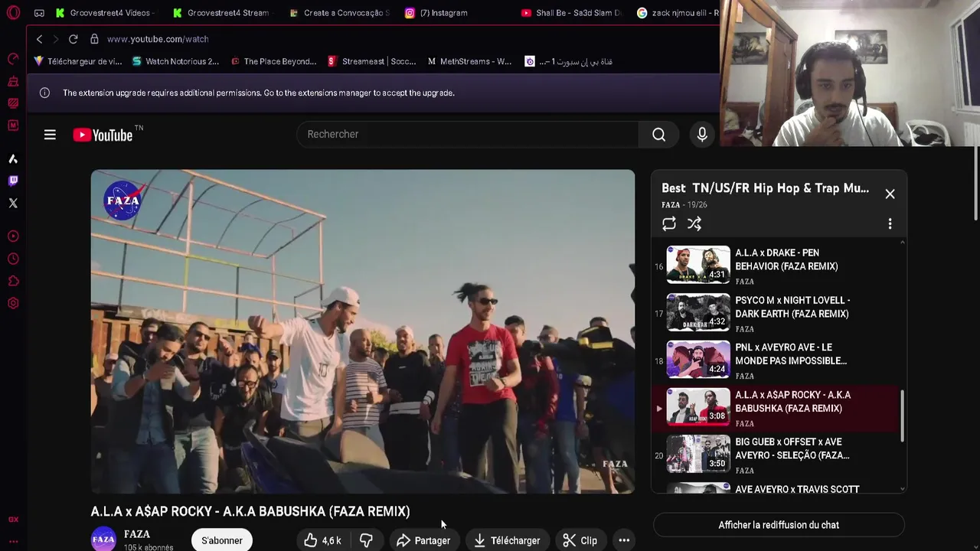The width and height of the screenshot is (980, 551).
Task: Open Streameast bookmark
Action: tap(371, 61)
